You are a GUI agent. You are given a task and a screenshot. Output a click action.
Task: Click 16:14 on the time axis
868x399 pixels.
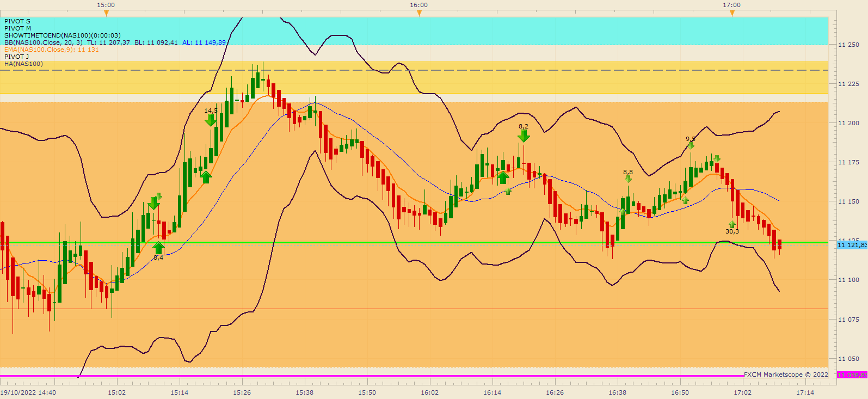[493, 392]
